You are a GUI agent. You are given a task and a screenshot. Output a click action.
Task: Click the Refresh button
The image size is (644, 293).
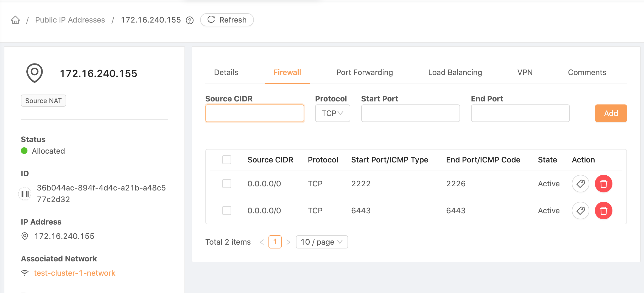click(227, 20)
